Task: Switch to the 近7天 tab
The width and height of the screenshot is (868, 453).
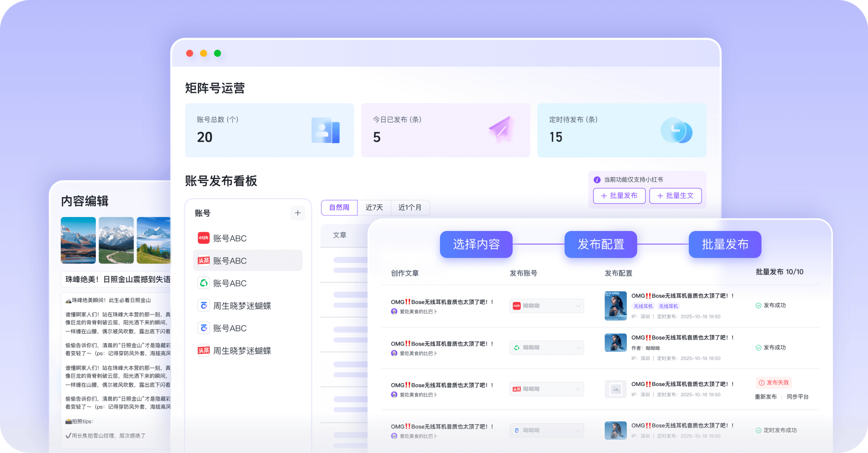Action: (374, 208)
